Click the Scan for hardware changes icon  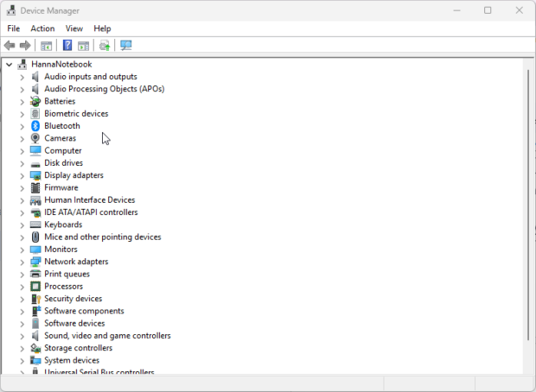[126, 46]
